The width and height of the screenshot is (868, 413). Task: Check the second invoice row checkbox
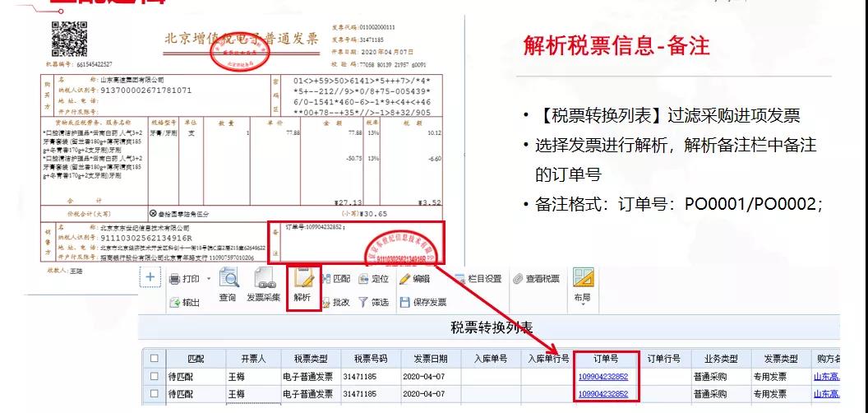click(x=155, y=395)
